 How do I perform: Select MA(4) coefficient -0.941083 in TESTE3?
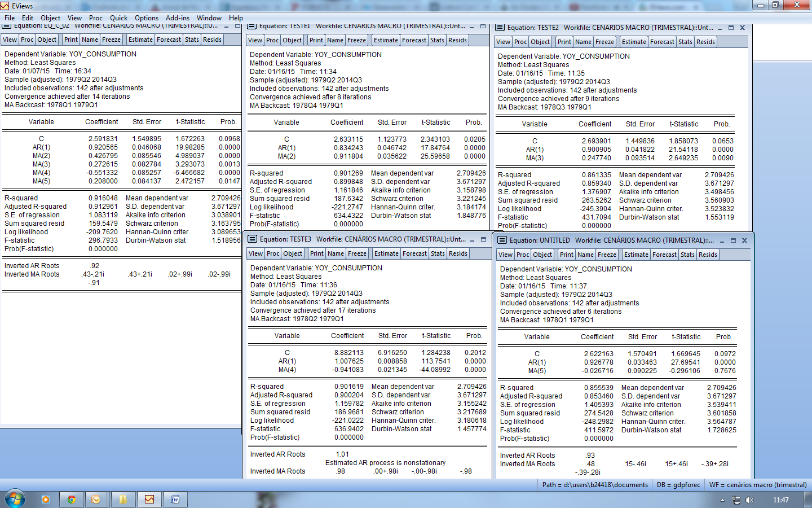pos(348,370)
